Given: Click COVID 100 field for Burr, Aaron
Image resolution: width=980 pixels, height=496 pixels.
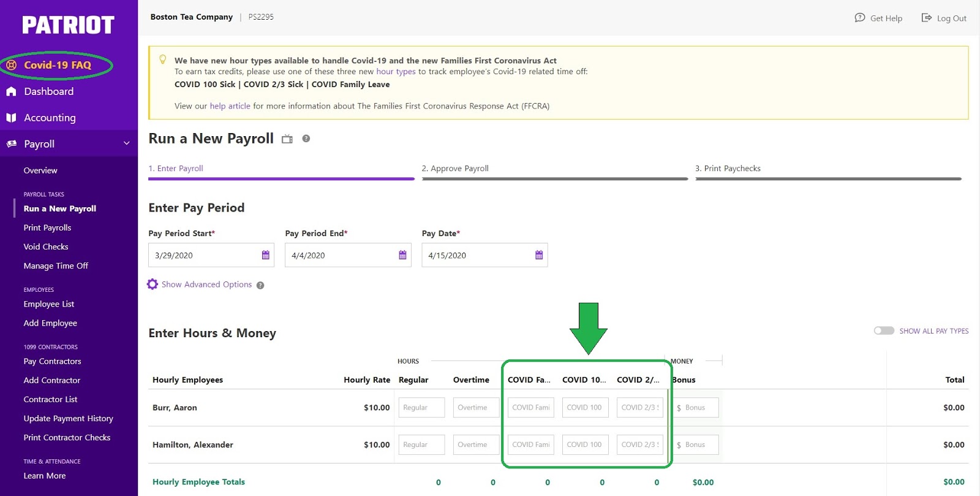Looking at the screenshot, I should (586, 408).
